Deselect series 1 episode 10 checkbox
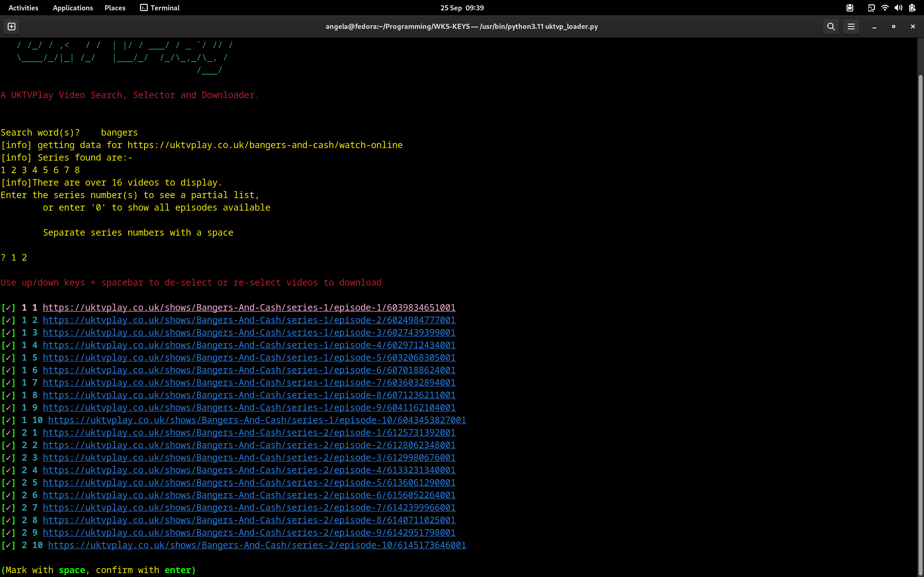Viewport: 924px width, 577px height. point(8,420)
